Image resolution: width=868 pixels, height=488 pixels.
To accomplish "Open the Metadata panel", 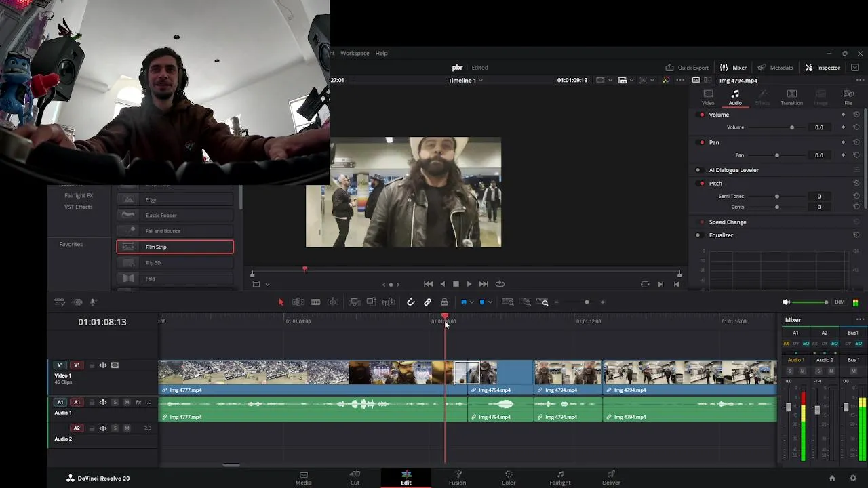I will [x=775, y=68].
